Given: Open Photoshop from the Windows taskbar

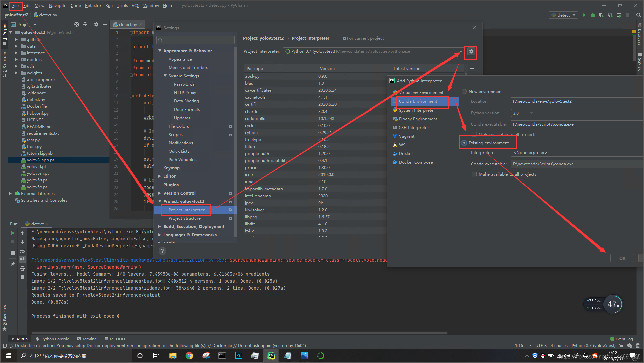Looking at the screenshot, I should 239,356.
